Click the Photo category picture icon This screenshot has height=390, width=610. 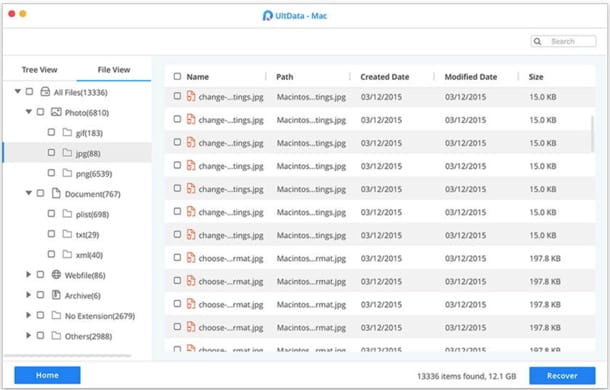(56, 112)
